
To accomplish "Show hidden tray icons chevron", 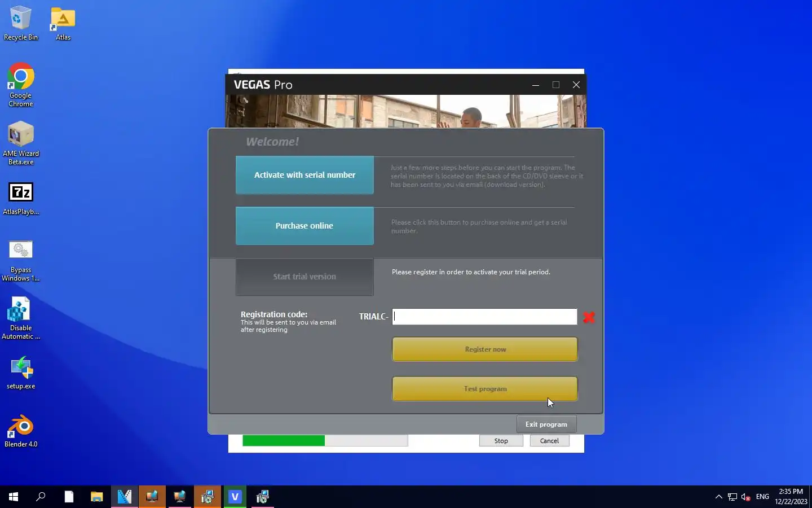I will tap(718, 497).
